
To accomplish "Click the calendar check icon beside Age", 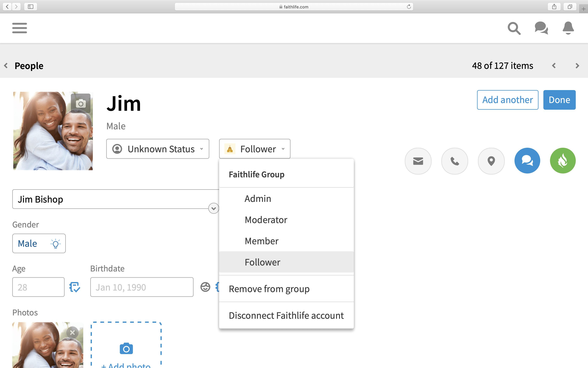I will coord(75,287).
